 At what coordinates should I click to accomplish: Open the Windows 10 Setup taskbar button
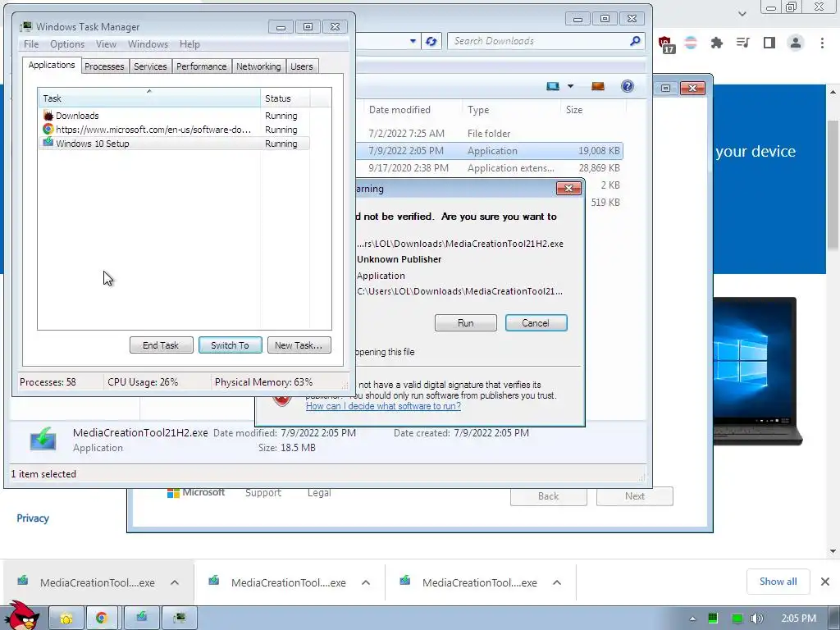(x=141, y=619)
